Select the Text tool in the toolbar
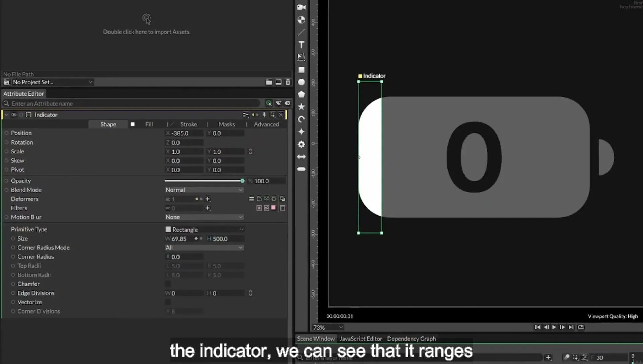Image resolution: width=643 pixels, height=364 pixels. pos(301,45)
